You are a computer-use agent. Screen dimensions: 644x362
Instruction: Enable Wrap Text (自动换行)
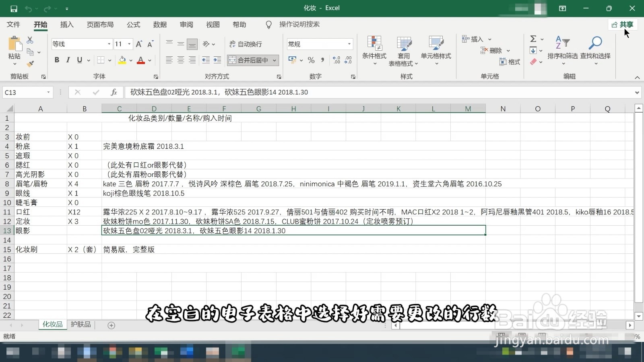pos(245,44)
